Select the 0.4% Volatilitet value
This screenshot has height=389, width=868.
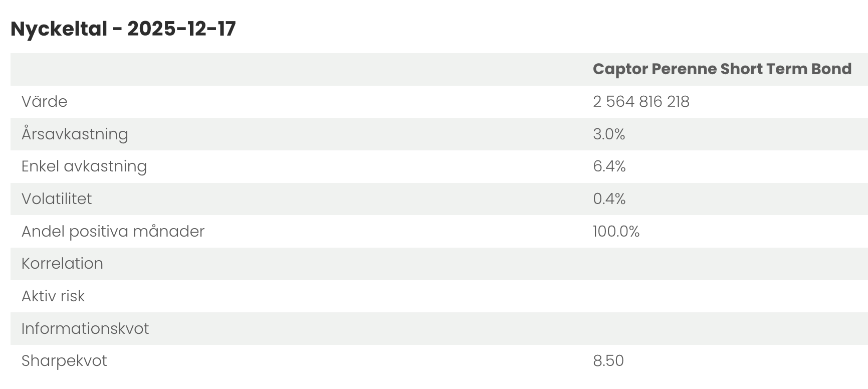tap(609, 199)
